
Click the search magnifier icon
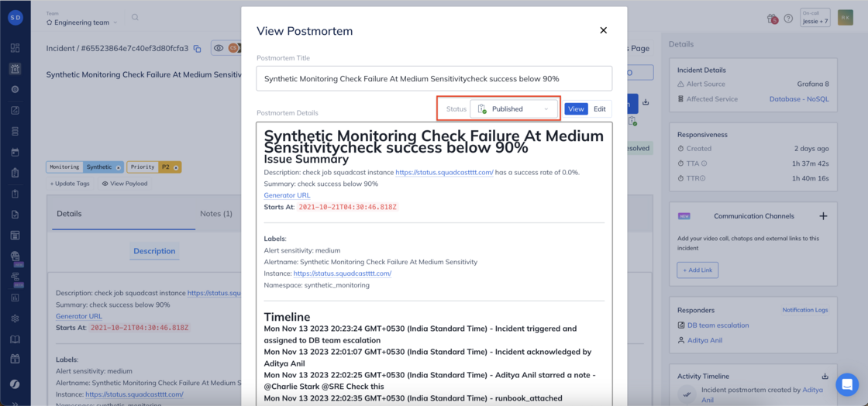pyautogui.click(x=135, y=18)
